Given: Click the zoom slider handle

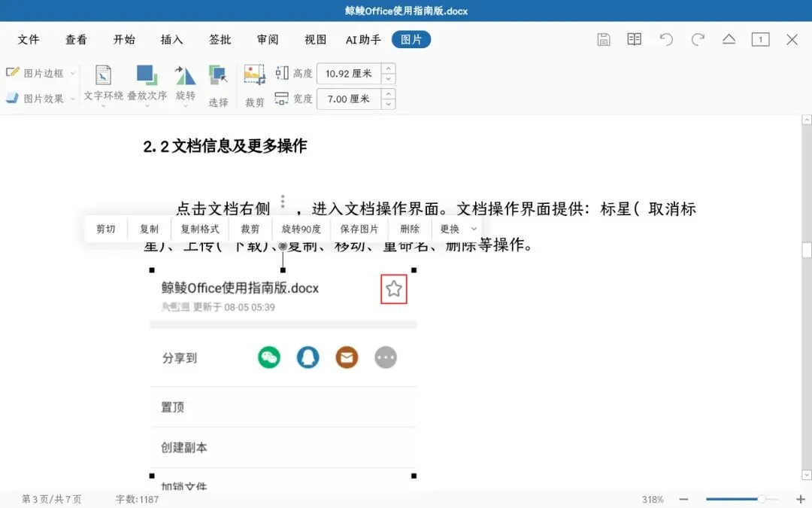Looking at the screenshot, I should tap(762, 499).
